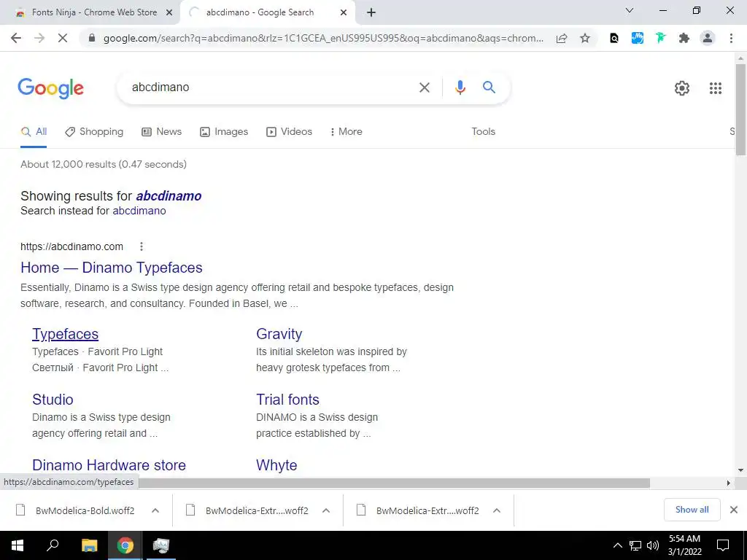
Task: Open the Whyte sitelink
Action: (x=276, y=465)
